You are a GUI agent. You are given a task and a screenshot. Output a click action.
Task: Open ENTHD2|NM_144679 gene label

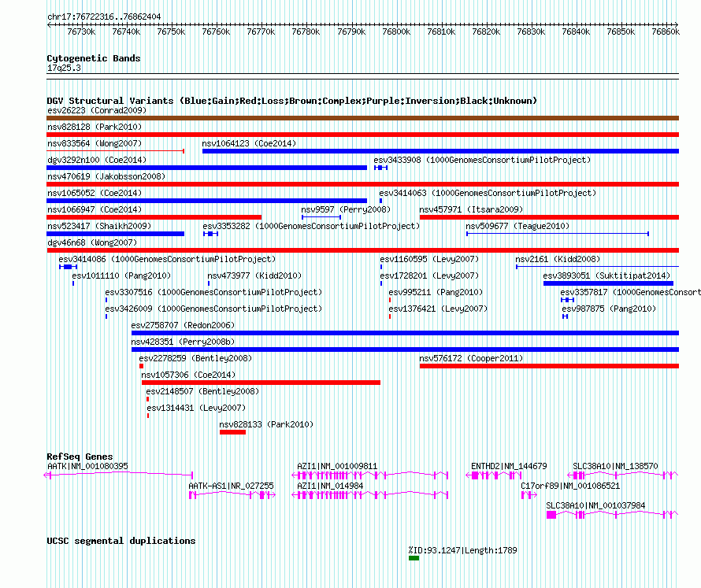tap(509, 466)
